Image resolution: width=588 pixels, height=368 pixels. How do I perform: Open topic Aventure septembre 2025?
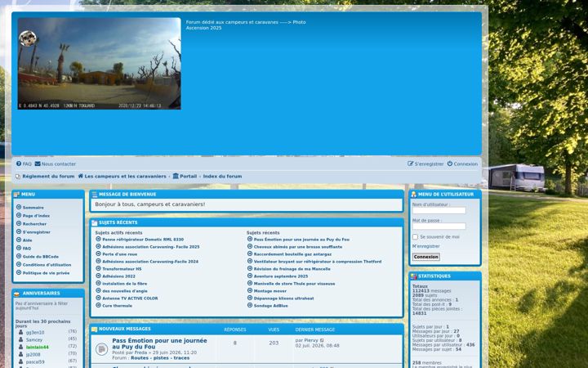coord(281,276)
